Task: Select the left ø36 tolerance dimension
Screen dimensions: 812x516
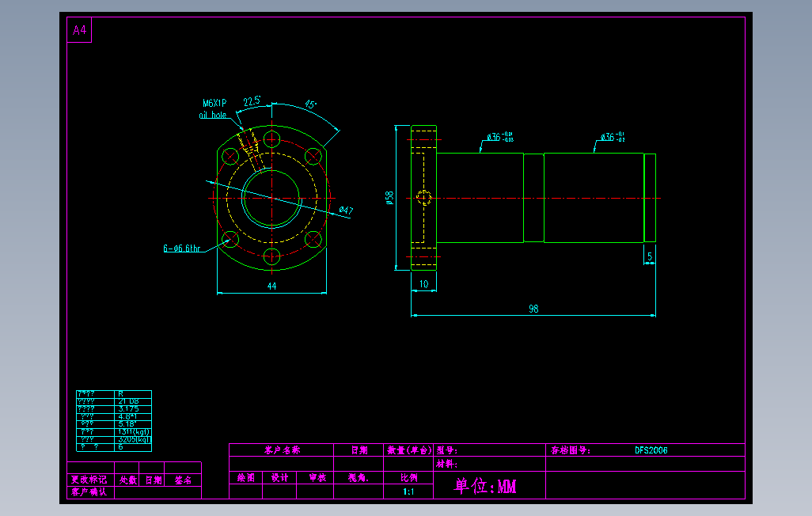Action: 500,137
